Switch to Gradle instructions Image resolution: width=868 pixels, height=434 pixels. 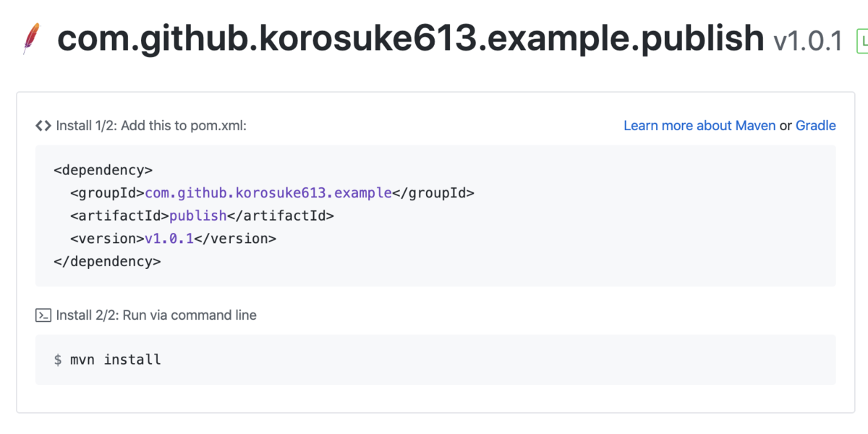pyautogui.click(x=816, y=125)
